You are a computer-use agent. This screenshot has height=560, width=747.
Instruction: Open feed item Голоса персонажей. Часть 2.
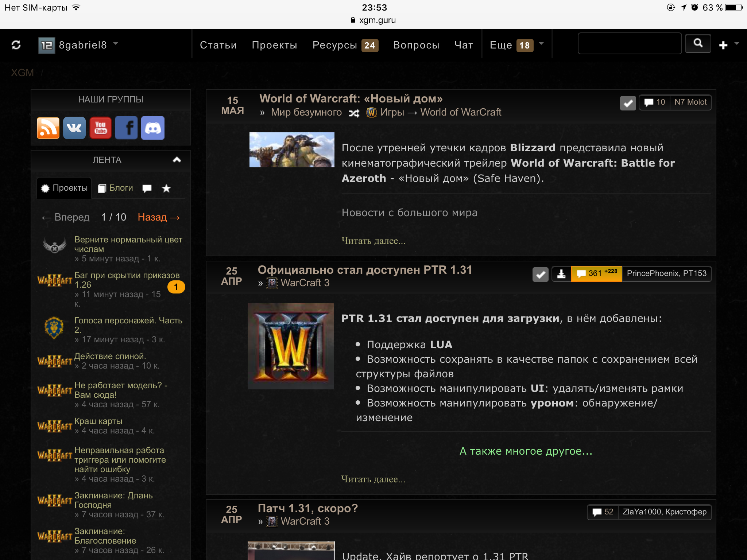click(128, 325)
